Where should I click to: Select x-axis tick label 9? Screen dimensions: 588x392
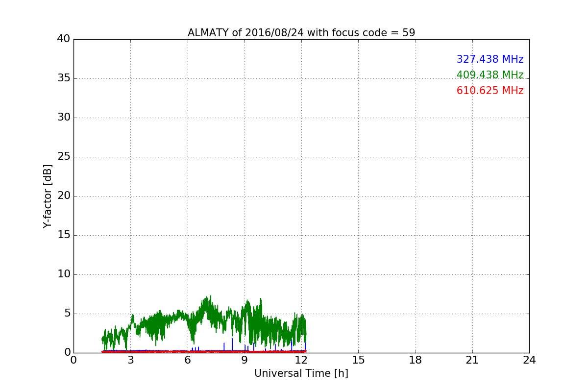[x=245, y=360]
